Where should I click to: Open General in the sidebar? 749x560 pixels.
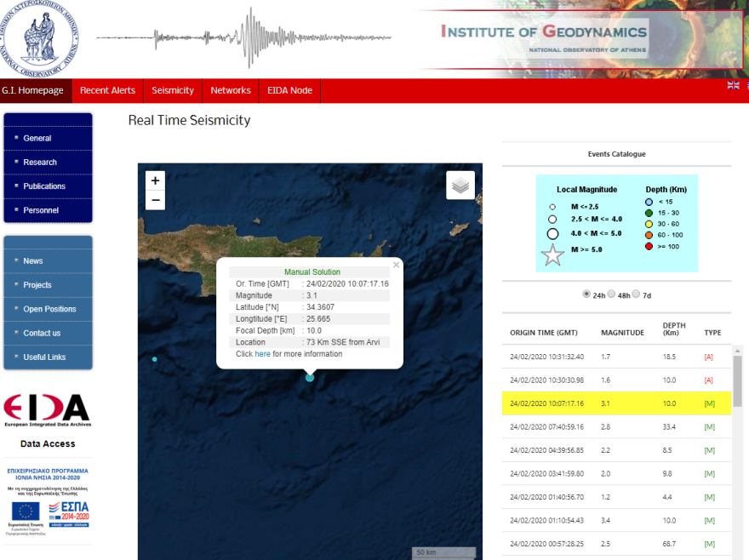tap(48, 138)
